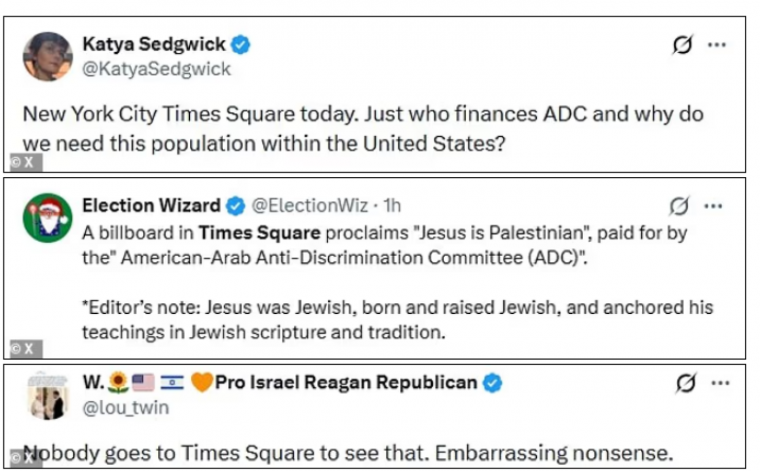The image size is (760, 471).
Task: Click the Grok icon on Election Wizard's post
Action: tap(679, 206)
